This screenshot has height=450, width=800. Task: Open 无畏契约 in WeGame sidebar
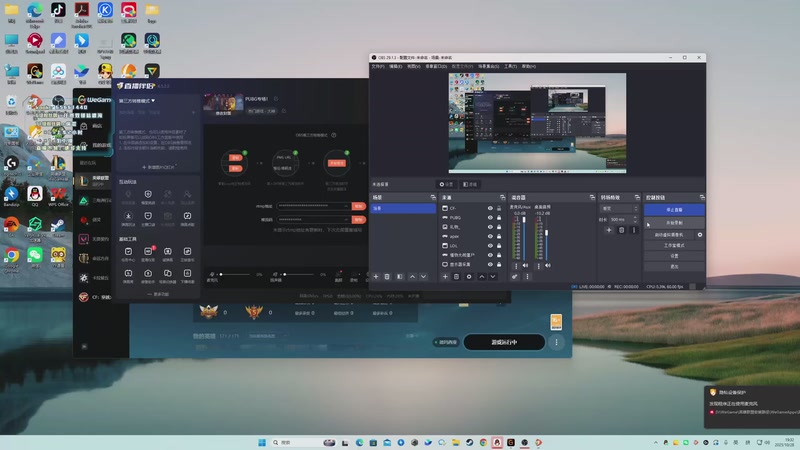[x=94, y=239]
